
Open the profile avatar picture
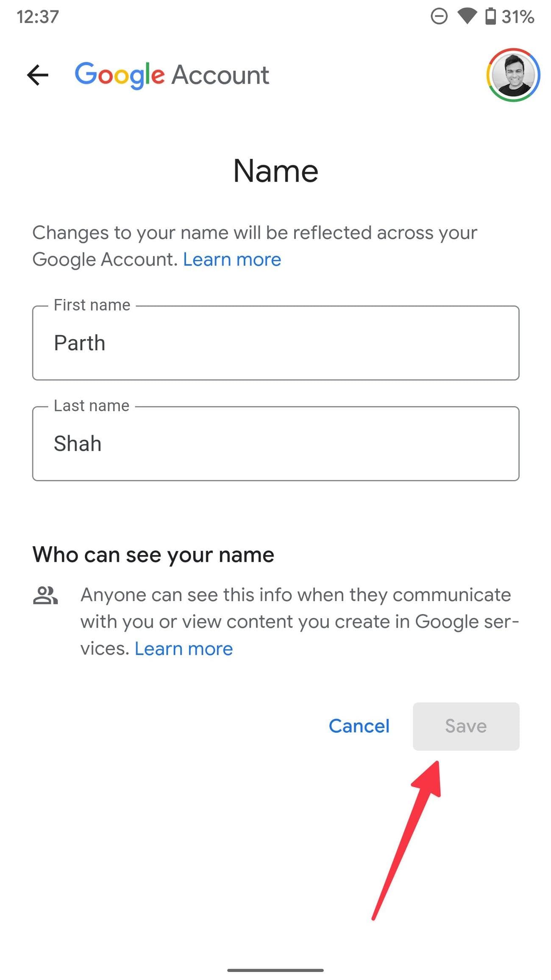513,75
